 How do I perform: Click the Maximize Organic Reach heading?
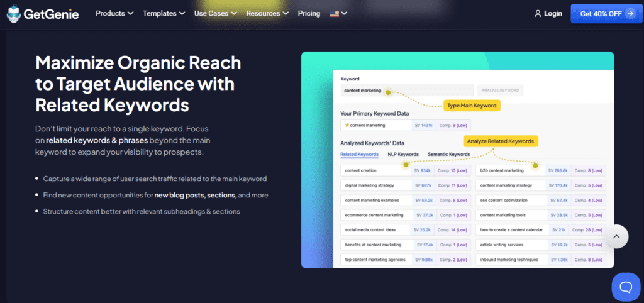point(138,84)
